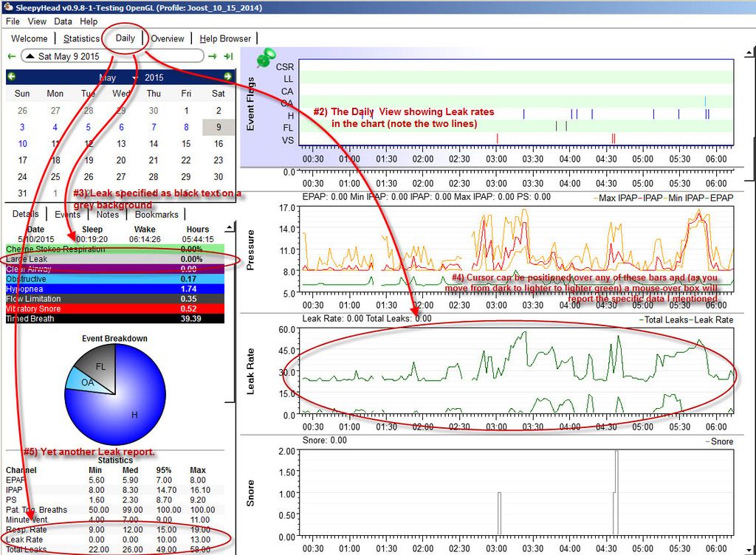Screen dimensions: 756x555
Task: Click calendar next month green button
Action: tap(227, 77)
